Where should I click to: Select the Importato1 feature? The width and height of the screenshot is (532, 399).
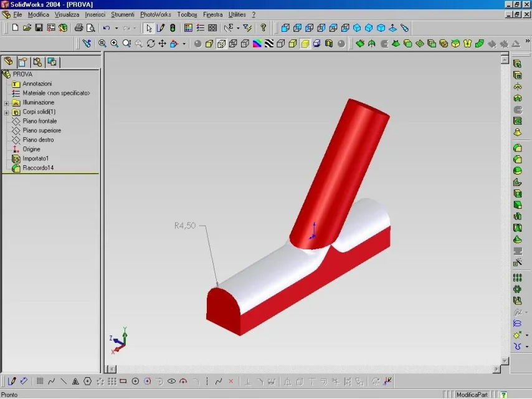point(36,158)
